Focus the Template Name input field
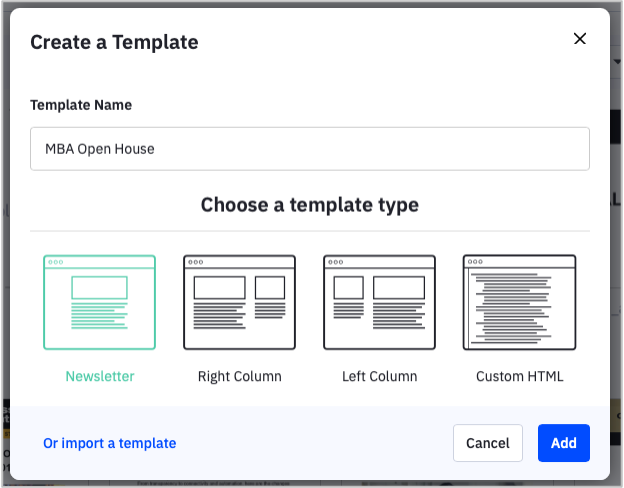Image resolution: width=624 pixels, height=488 pixels. [x=310, y=149]
